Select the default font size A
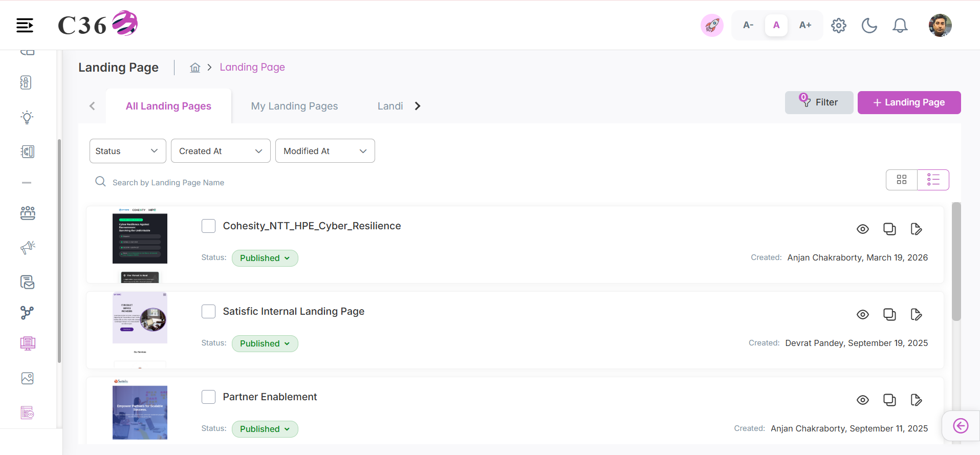This screenshot has height=455, width=980. click(776, 25)
